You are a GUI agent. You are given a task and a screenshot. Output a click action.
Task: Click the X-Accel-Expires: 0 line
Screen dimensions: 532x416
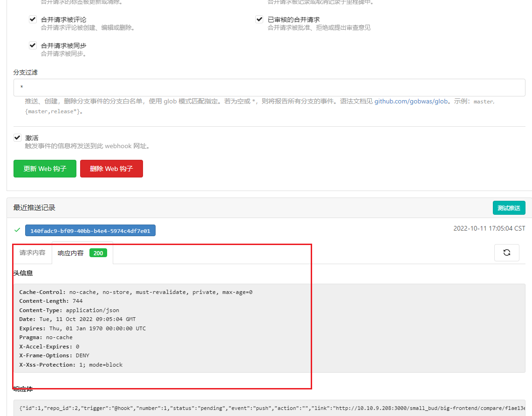(x=49, y=347)
